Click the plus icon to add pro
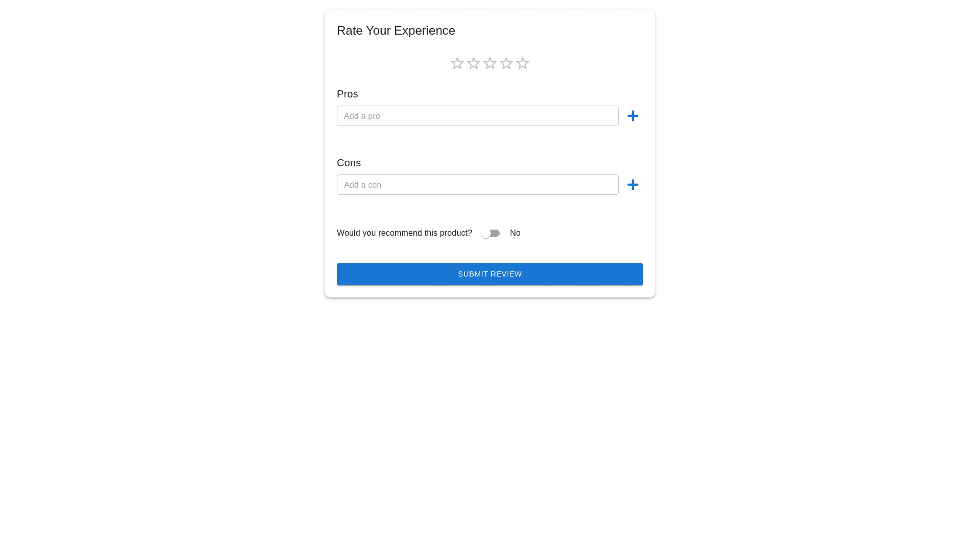The height and width of the screenshot is (551, 980). tap(632, 116)
